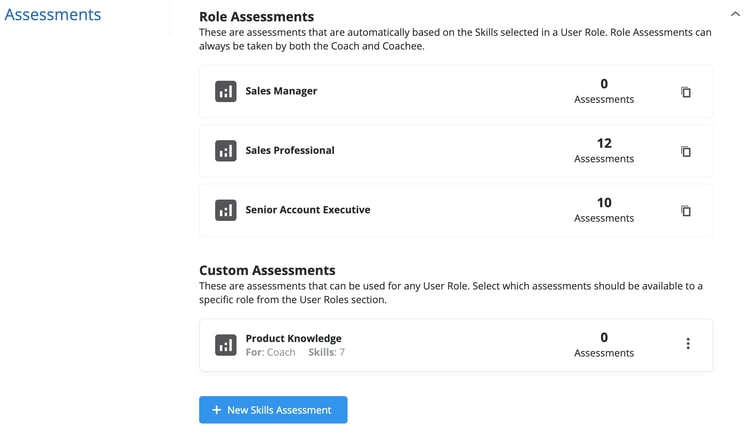Viewport: 750px width, 438px height.
Task: Open the Assessments sidebar item
Action: [x=53, y=15]
